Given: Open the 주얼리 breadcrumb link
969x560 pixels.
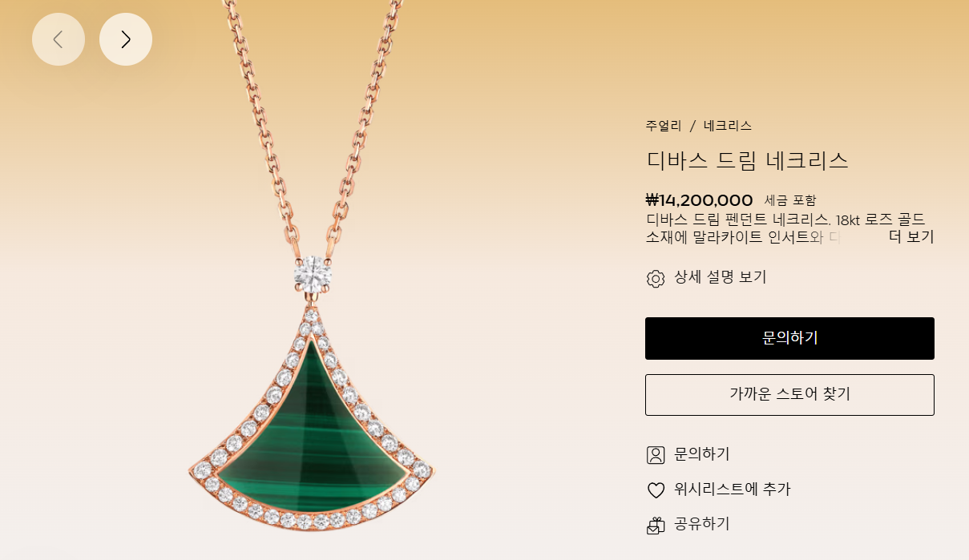Looking at the screenshot, I should [x=664, y=126].
